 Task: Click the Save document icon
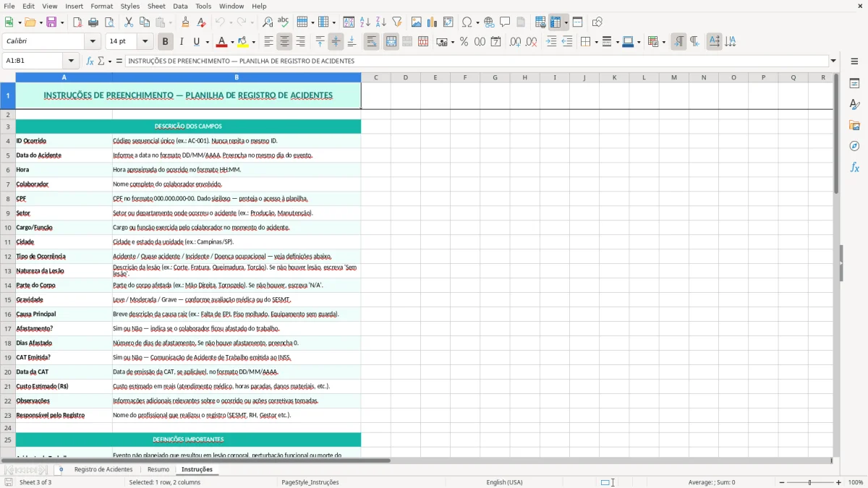click(x=51, y=22)
